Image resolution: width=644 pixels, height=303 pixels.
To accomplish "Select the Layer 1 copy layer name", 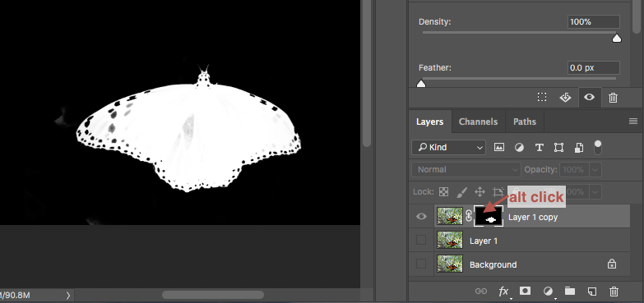I will 533,217.
